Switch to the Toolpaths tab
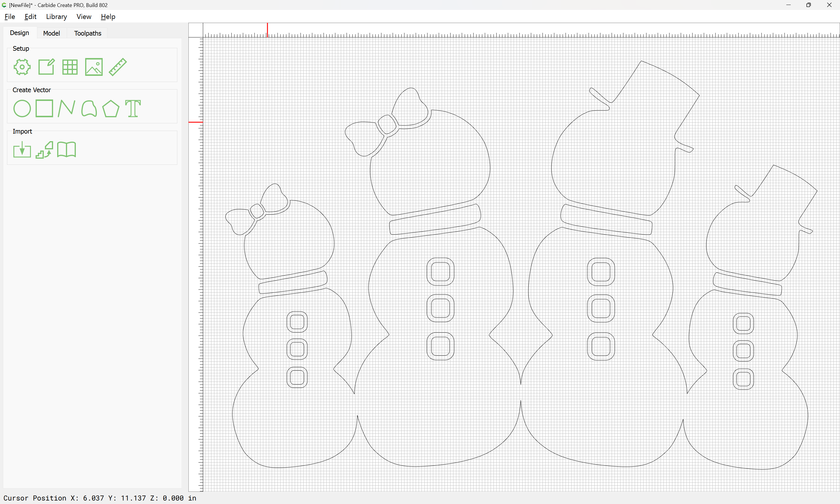This screenshot has width=840, height=504. (x=87, y=33)
